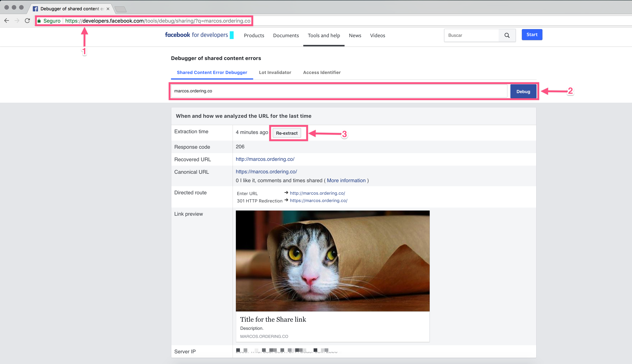Click the blue Start button
This screenshot has height=364, width=632.
point(532,35)
